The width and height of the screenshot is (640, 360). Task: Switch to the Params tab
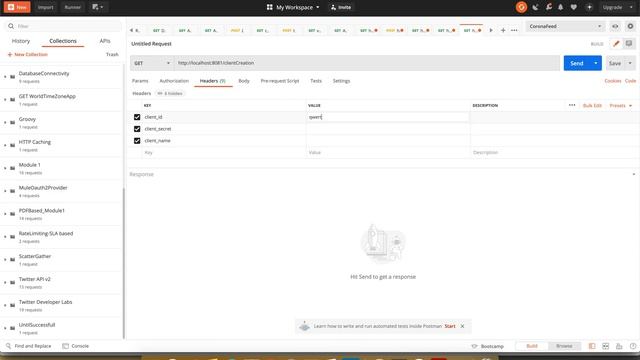pyautogui.click(x=140, y=81)
